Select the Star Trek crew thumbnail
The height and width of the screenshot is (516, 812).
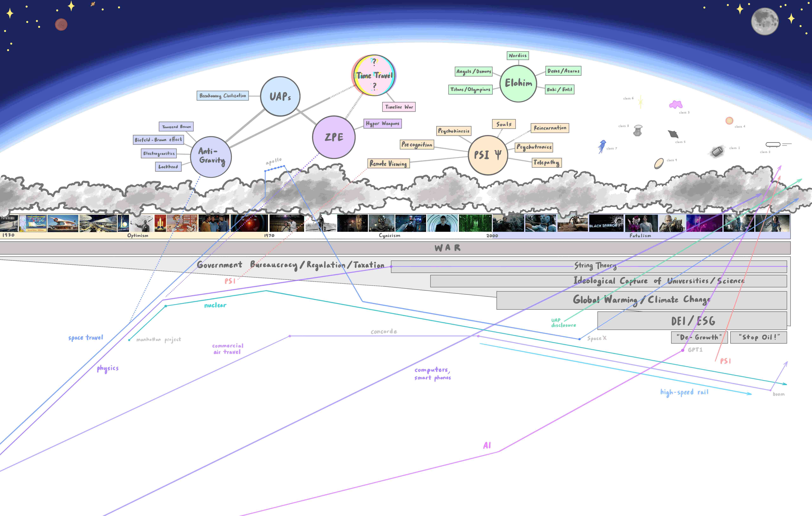click(214, 223)
